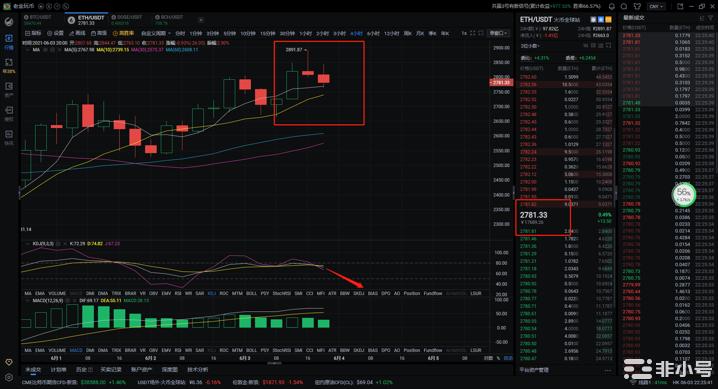Collapse the MACD(12,26,9) panel legend arrow
Image resolution: width=718 pixels, height=389 pixels.
pos(26,301)
